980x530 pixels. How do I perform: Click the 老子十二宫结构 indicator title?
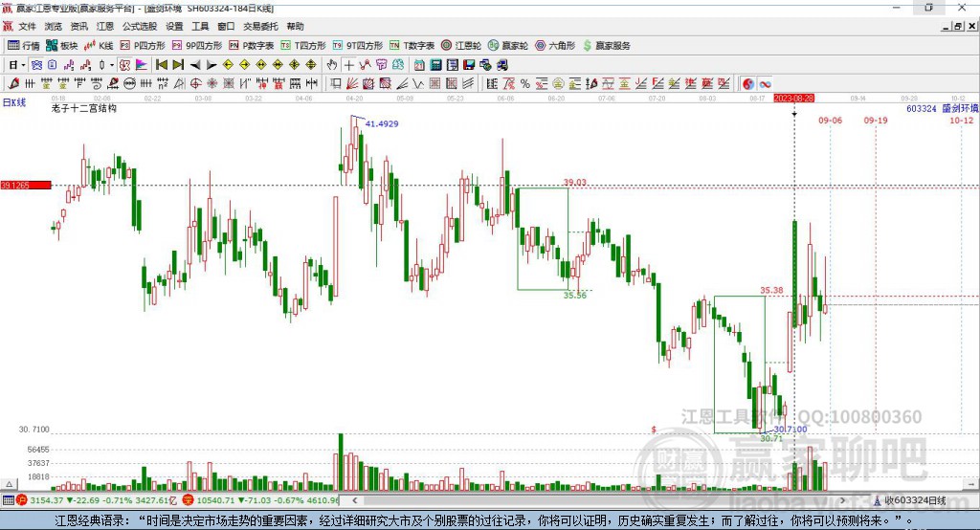(x=83, y=108)
